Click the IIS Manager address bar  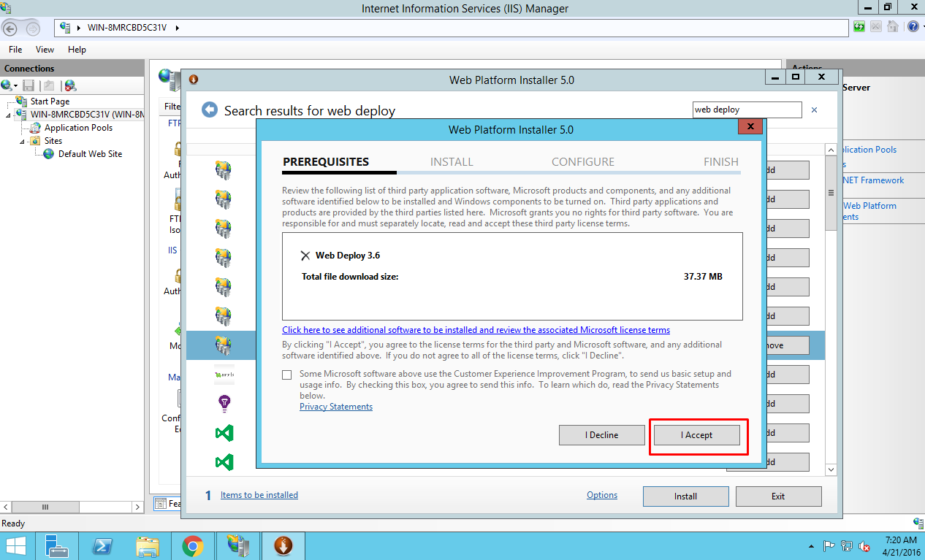(x=452, y=28)
